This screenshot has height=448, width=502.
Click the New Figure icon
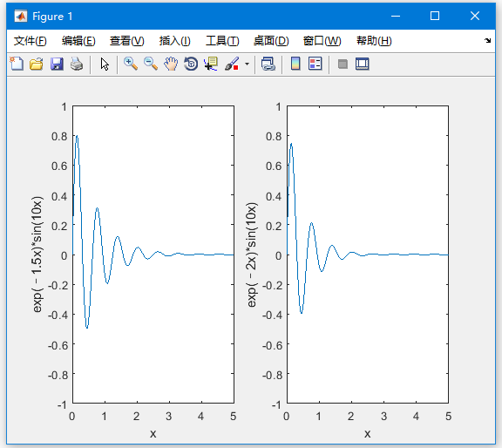(x=17, y=64)
